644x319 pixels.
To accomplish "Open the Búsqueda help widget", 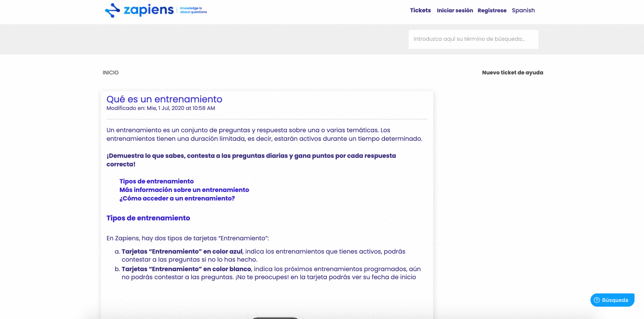I will point(612,300).
